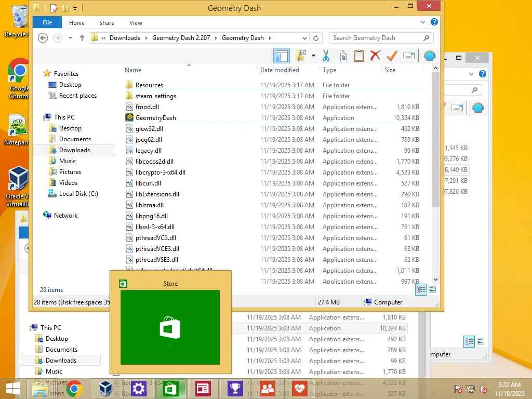Image resolution: width=532 pixels, height=399 pixels.
Task: Toggle details view in right background window
Action: 469,342
